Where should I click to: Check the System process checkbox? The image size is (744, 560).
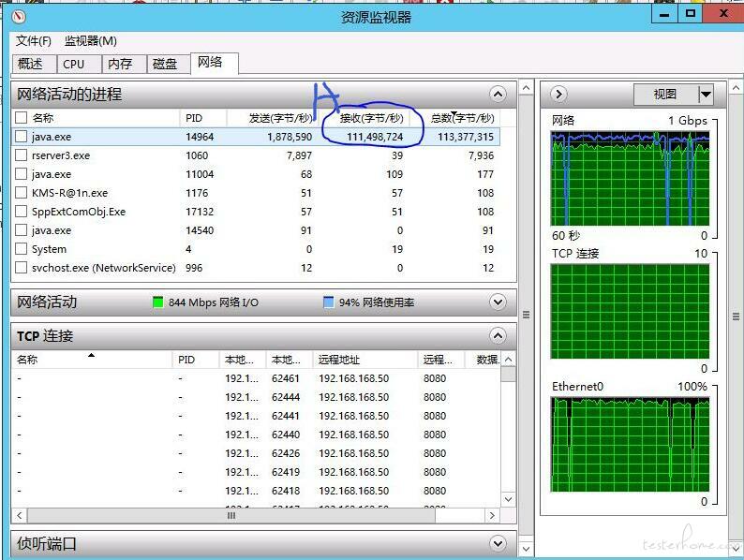21,249
